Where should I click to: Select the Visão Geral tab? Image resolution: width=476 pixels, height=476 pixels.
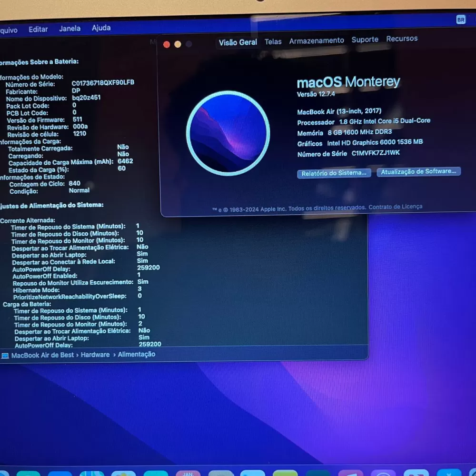point(238,42)
